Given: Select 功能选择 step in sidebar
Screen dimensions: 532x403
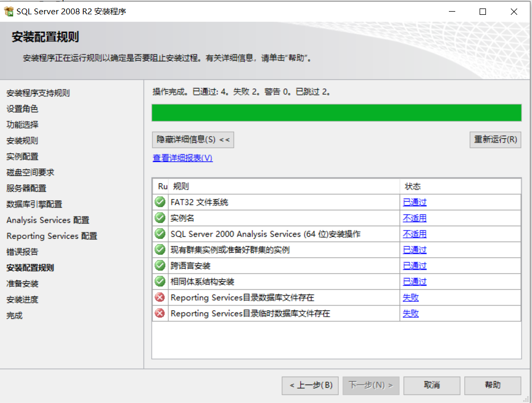Looking at the screenshot, I should click(22, 124).
